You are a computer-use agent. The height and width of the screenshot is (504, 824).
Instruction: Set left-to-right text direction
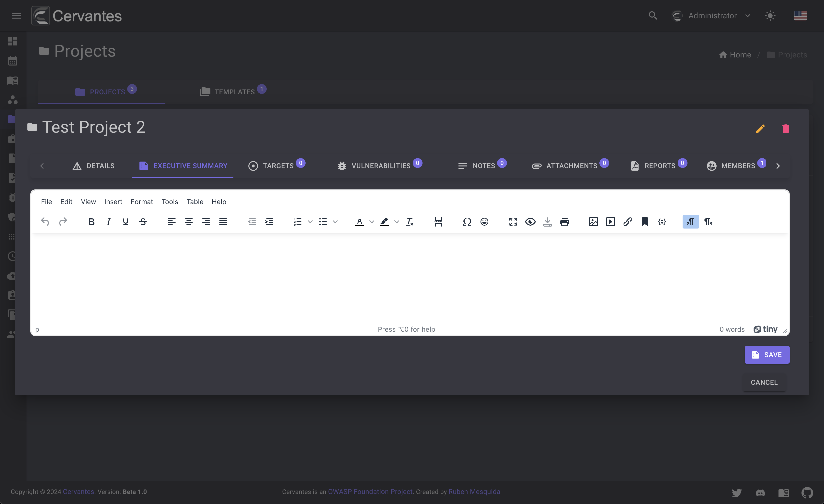pyautogui.click(x=691, y=222)
